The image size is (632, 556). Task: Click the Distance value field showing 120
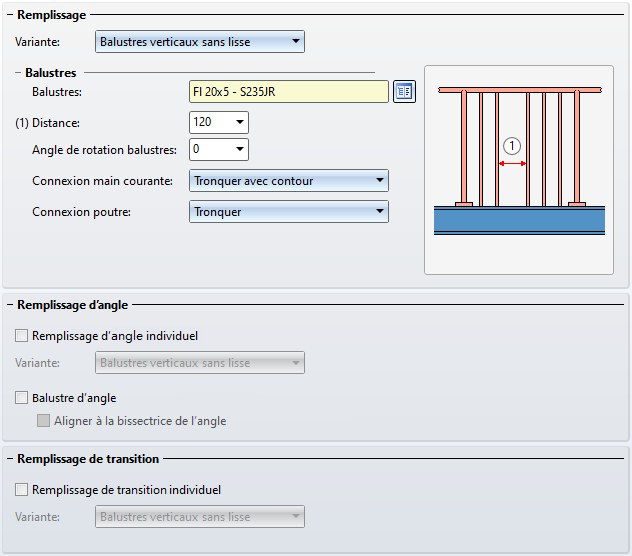210,123
